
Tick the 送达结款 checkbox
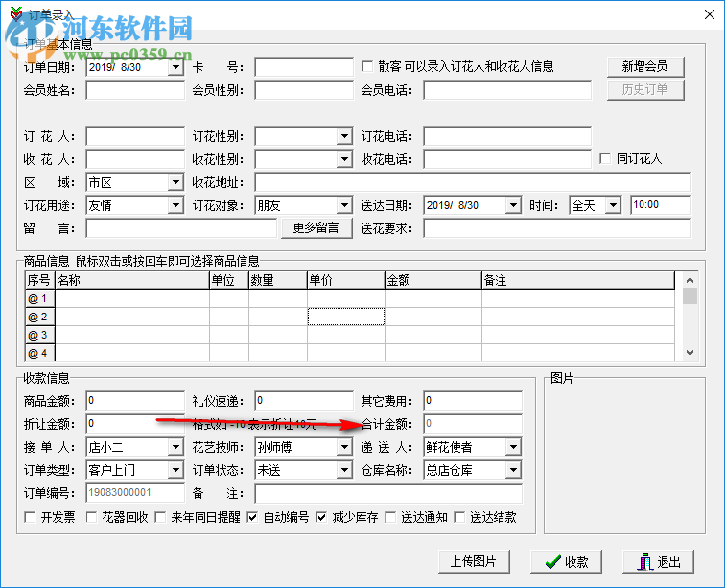[x=459, y=517]
